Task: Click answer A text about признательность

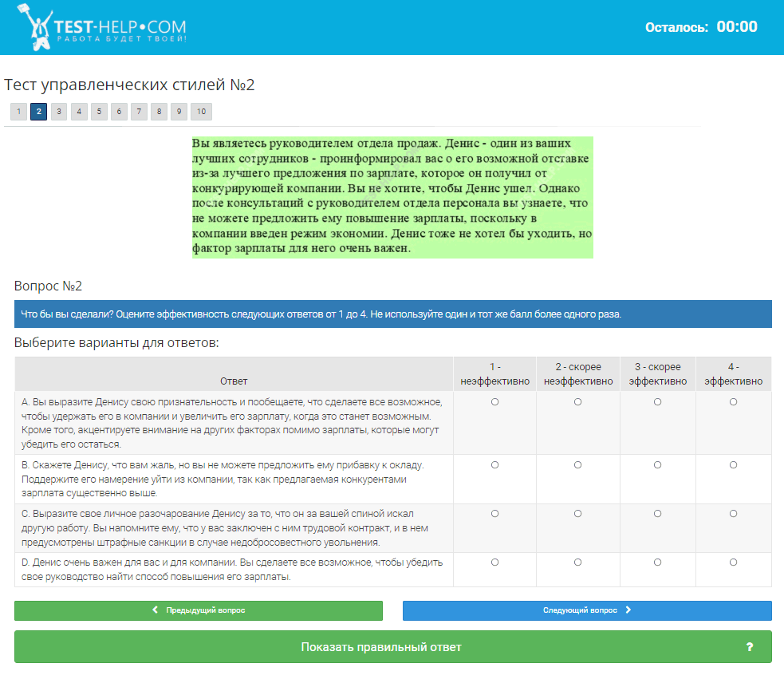Action: [232, 423]
